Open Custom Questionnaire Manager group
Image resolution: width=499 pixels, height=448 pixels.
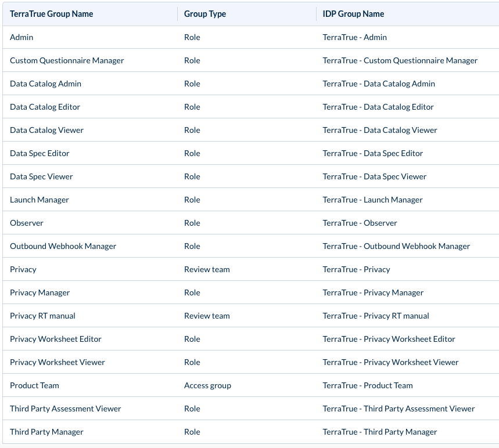(x=67, y=60)
